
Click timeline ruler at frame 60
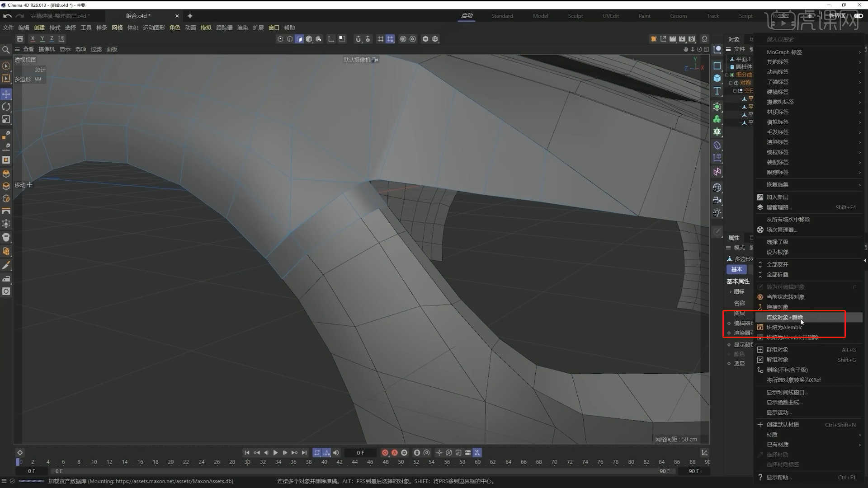[x=477, y=462]
